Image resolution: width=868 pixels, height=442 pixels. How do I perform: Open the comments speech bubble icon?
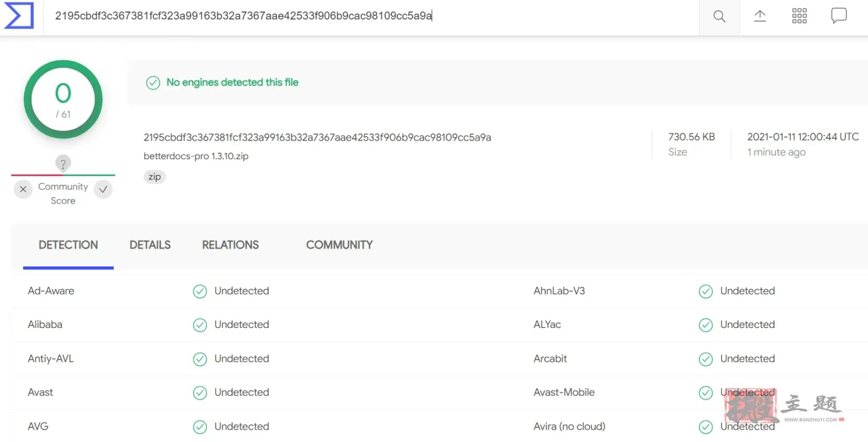click(x=839, y=16)
